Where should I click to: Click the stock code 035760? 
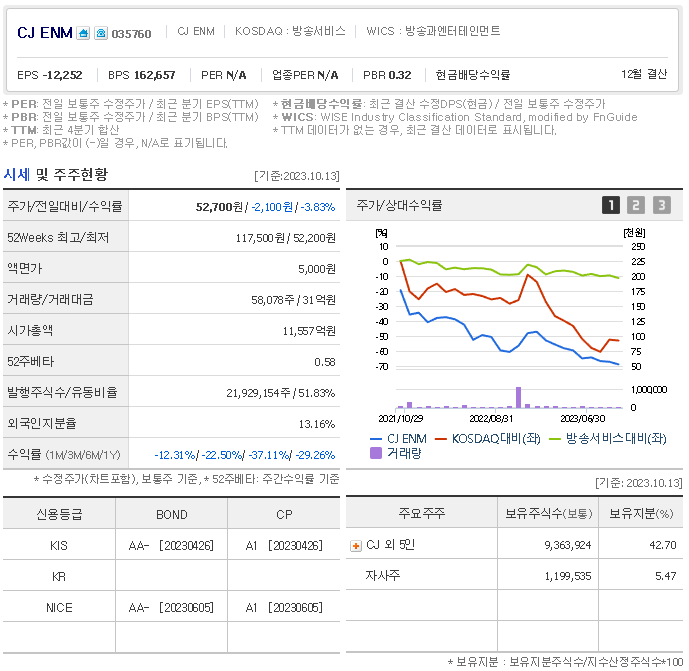(x=131, y=34)
